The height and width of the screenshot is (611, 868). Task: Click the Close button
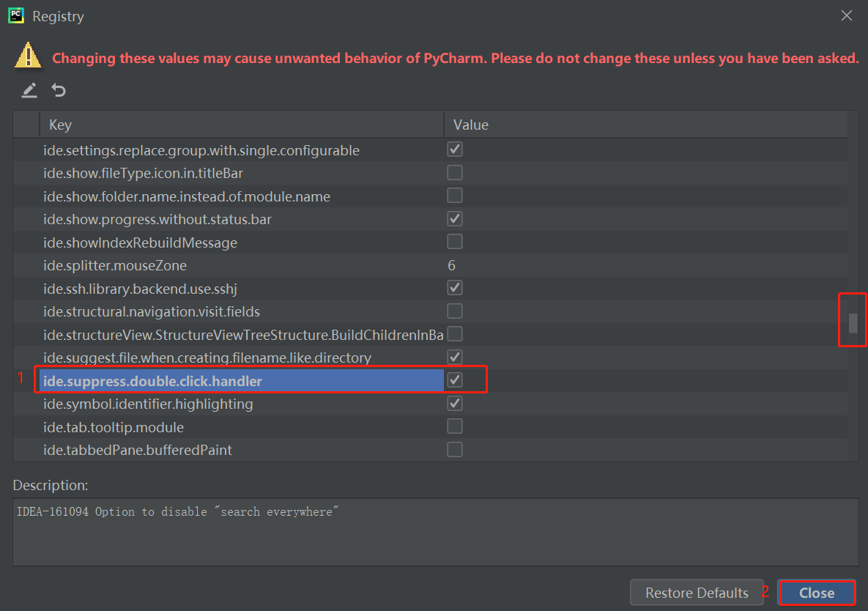tap(817, 593)
